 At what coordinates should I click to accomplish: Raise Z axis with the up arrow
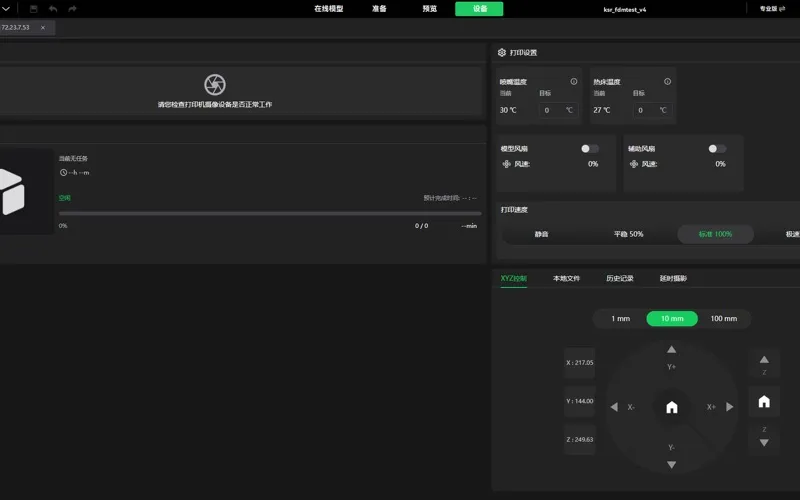764,360
